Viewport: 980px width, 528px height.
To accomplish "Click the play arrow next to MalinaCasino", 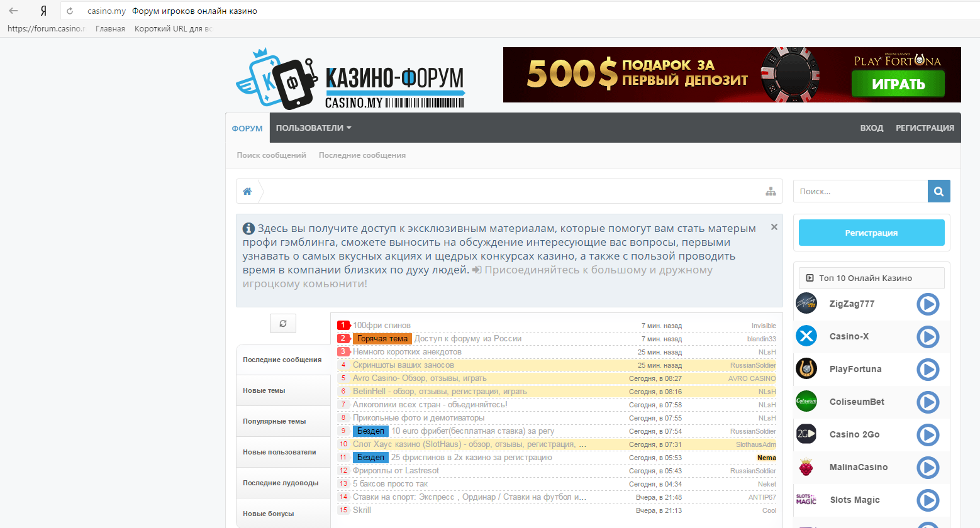I will (928, 468).
